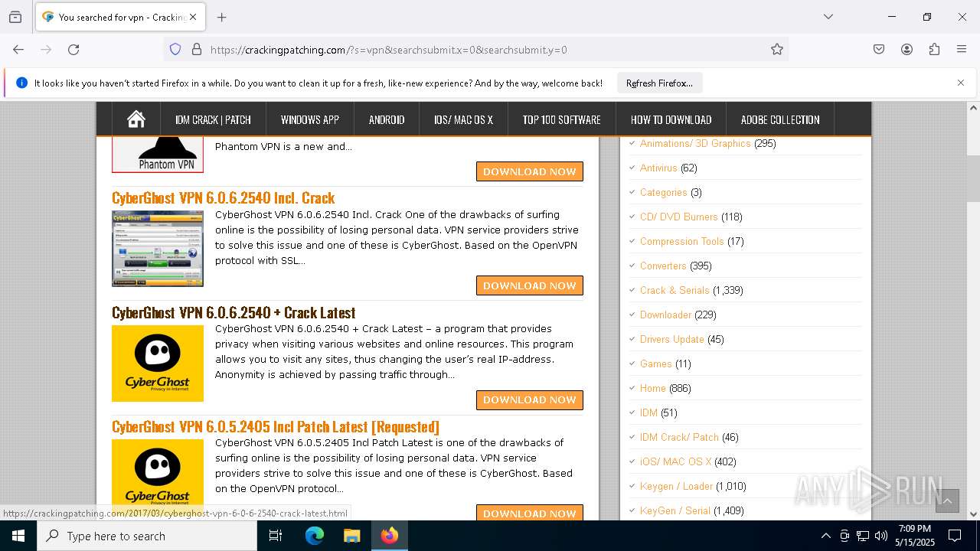Open ADOBE COLLECTION menu item

[780, 119]
